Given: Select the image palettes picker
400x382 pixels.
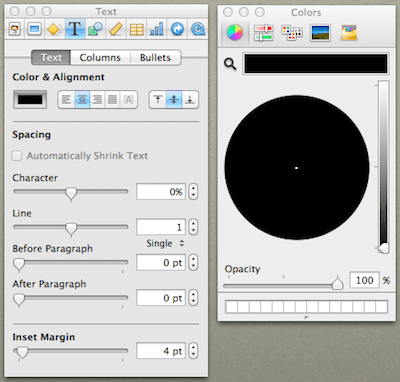Looking at the screenshot, I should coord(320,33).
